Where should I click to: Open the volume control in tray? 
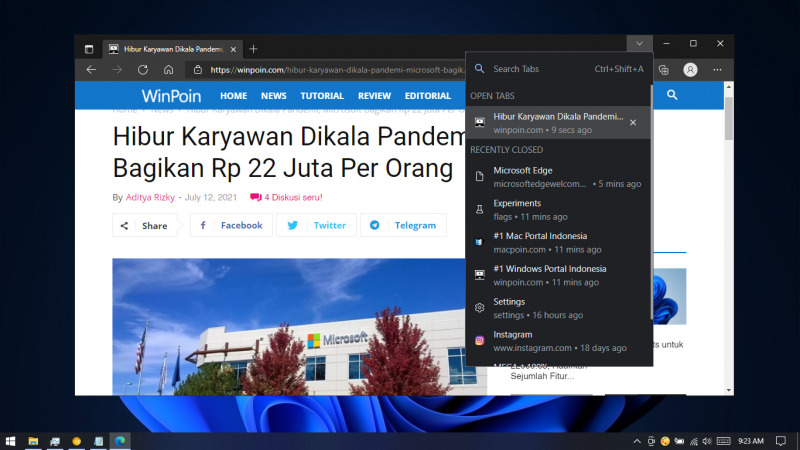click(707, 441)
